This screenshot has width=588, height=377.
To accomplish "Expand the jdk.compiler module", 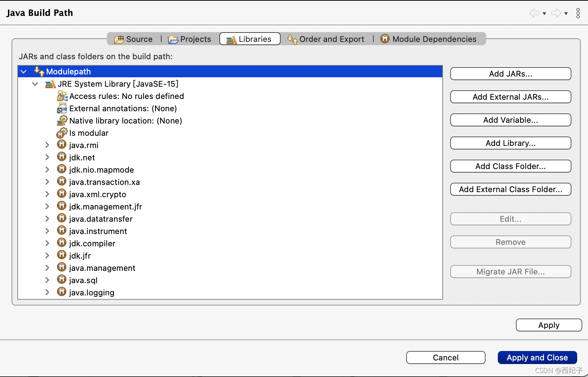I will (47, 243).
